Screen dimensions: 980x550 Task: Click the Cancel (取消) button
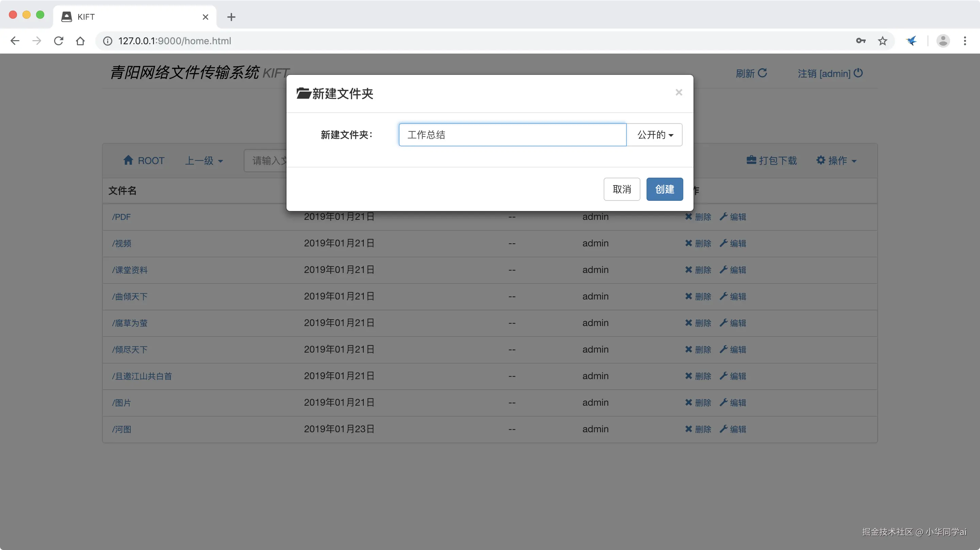(x=622, y=189)
